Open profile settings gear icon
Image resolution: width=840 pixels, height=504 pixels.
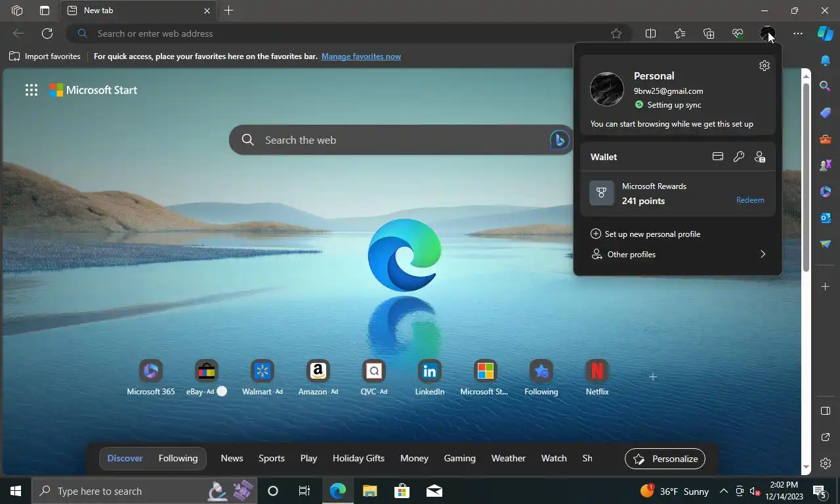click(764, 66)
